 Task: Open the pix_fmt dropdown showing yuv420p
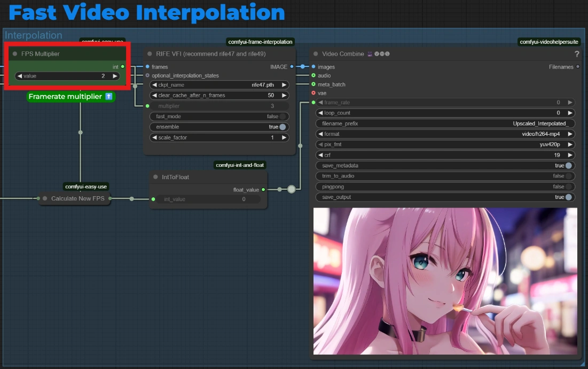click(445, 144)
